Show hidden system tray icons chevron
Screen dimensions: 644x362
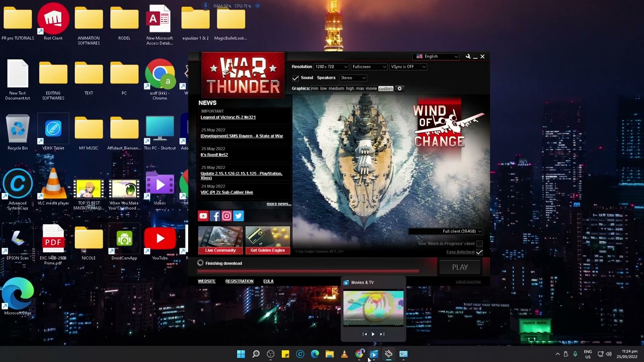click(557, 354)
